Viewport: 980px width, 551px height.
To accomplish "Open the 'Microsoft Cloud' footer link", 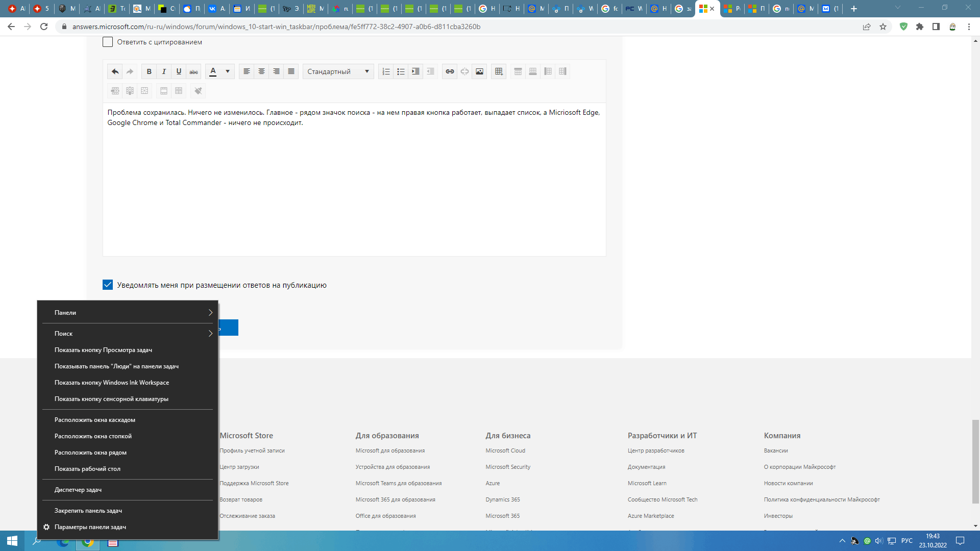I will (x=505, y=450).
